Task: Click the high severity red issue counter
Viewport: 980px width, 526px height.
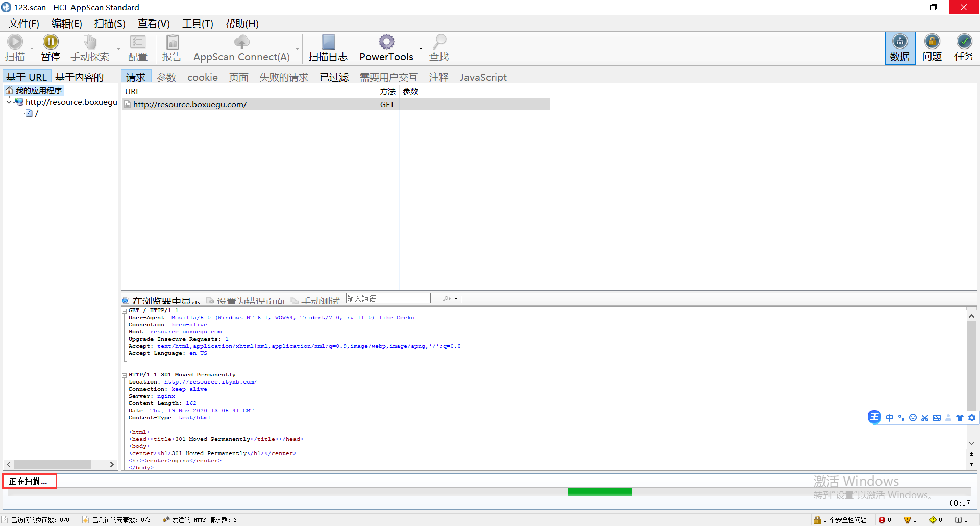Action: pos(885,520)
